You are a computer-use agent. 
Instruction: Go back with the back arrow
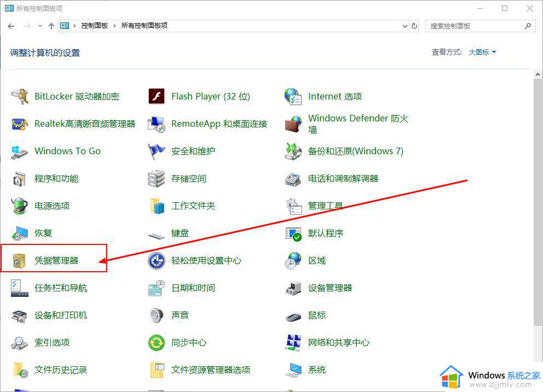11,26
